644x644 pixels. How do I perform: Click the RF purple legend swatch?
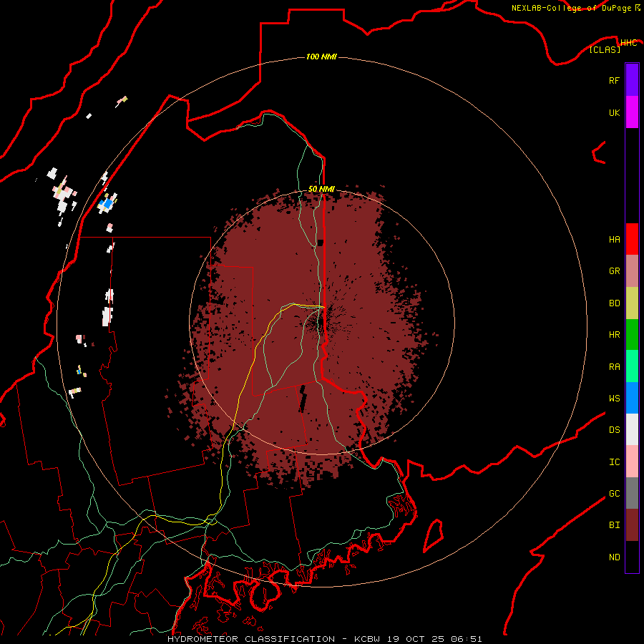tap(632, 80)
